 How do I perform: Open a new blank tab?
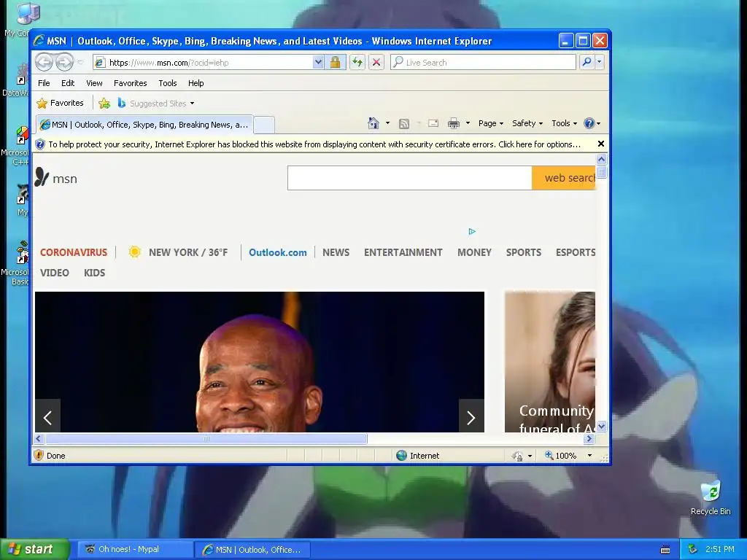[x=264, y=125]
